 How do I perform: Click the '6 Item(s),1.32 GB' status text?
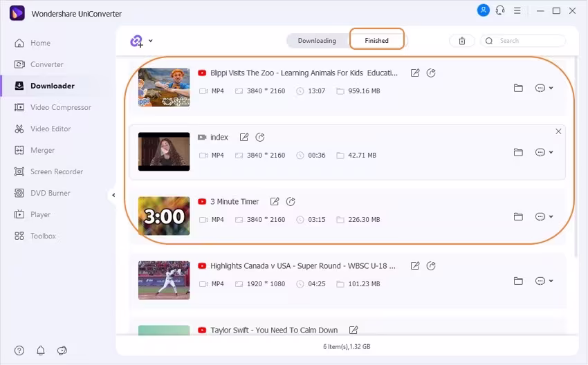point(347,346)
